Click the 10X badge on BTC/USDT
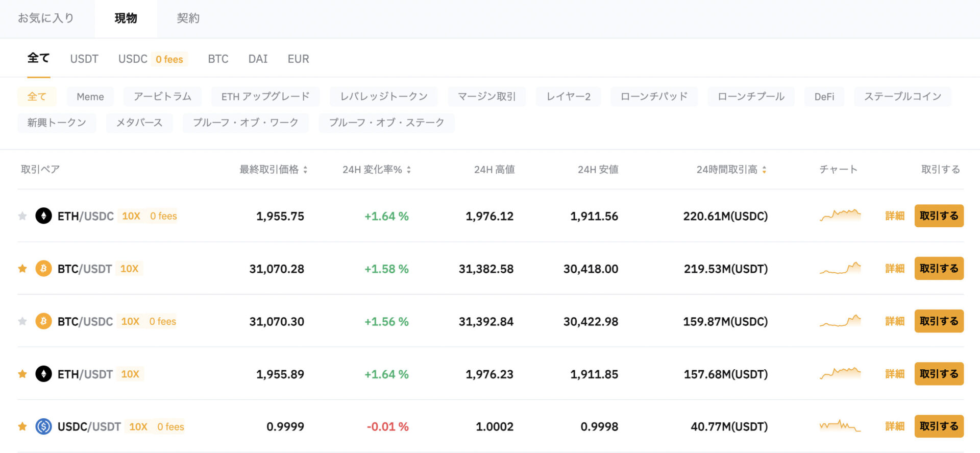 129,269
